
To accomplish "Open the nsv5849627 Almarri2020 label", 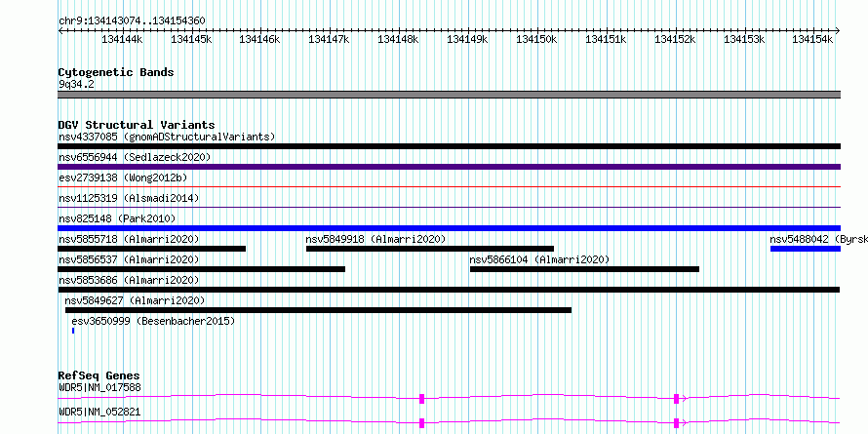I will click(135, 301).
